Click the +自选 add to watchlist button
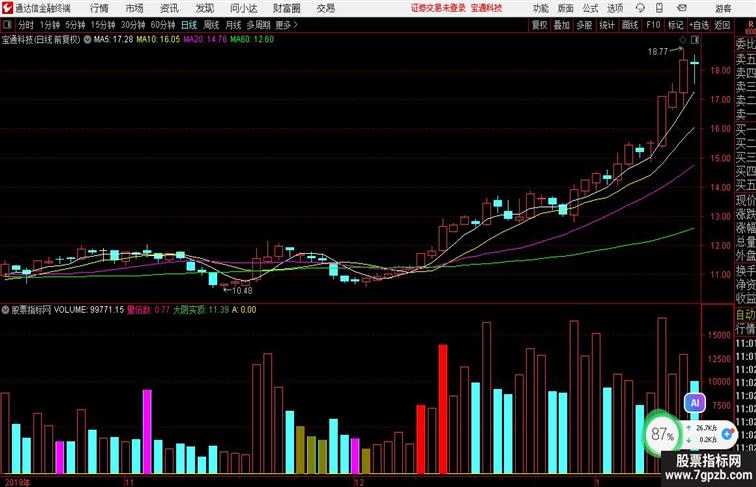The image size is (756, 487). pos(699,25)
